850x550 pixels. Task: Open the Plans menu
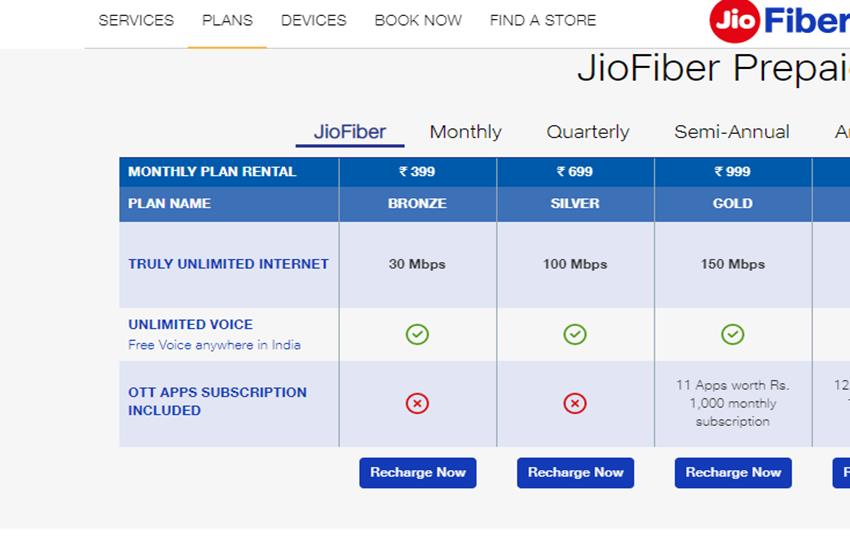pos(227,21)
